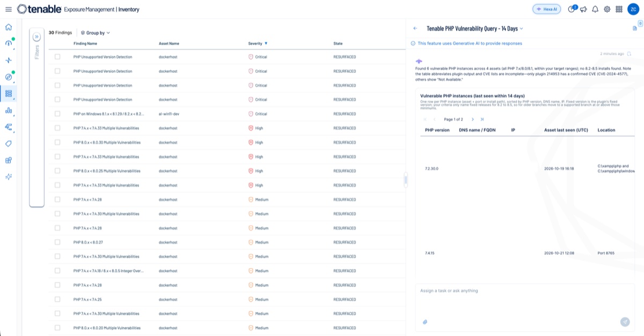Check the PHP 8.0.x < 8.0.25 row
This screenshot has height=336, width=644.
coord(57,171)
